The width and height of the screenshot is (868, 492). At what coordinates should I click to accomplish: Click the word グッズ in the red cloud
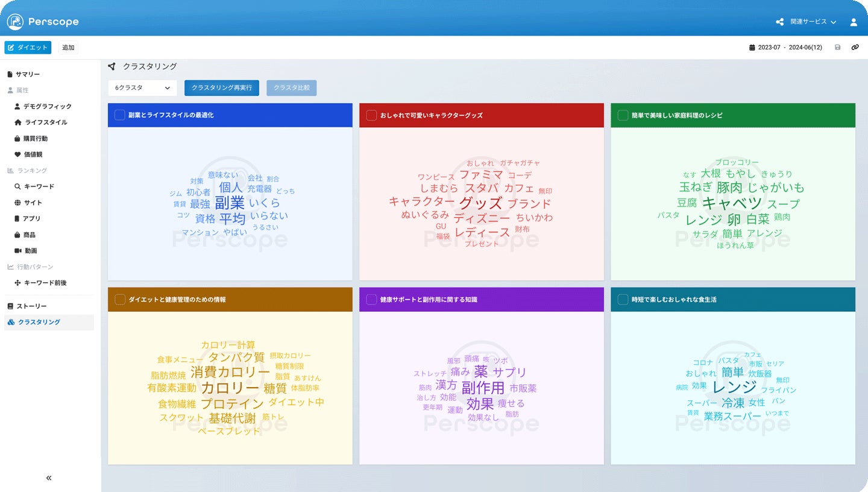[480, 203]
